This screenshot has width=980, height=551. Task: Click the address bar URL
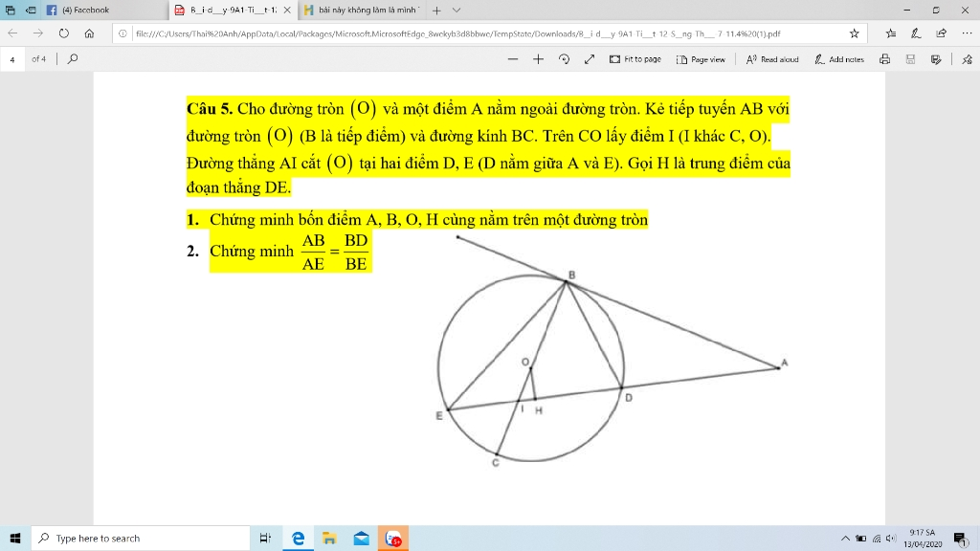457,33
